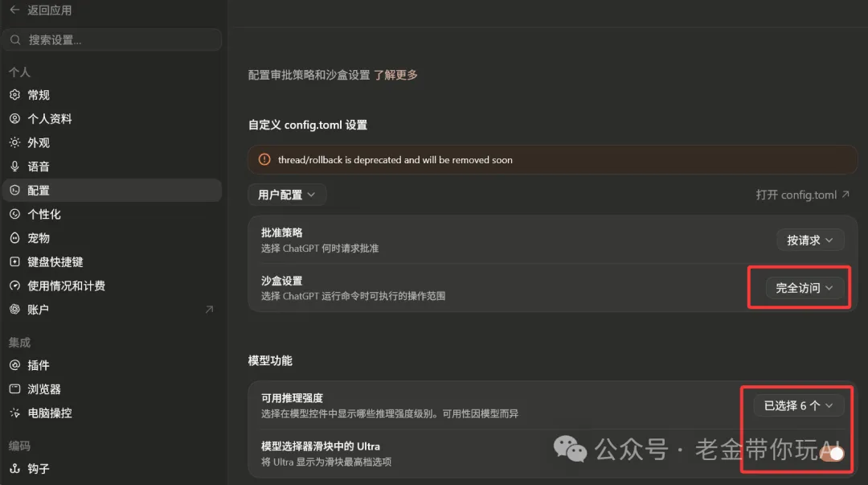Go to 语音 settings
Screen dimensions: 868x485
[113, 166]
